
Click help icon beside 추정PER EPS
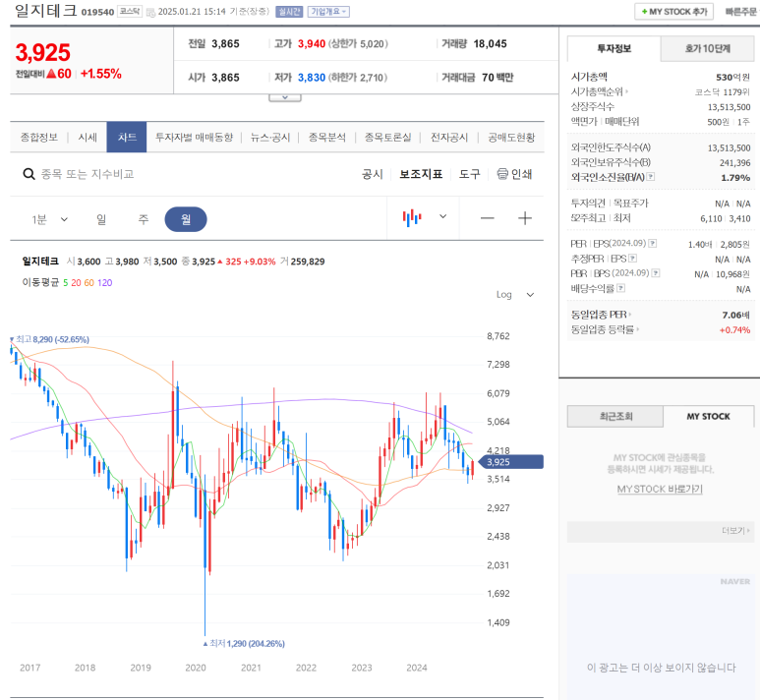pyautogui.click(x=632, y=259)
